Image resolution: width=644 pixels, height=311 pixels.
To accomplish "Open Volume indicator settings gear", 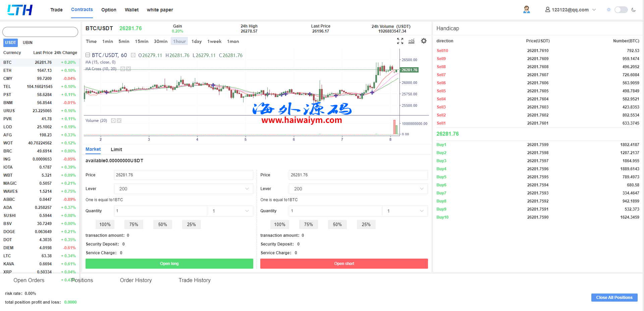I will (113, 121).
